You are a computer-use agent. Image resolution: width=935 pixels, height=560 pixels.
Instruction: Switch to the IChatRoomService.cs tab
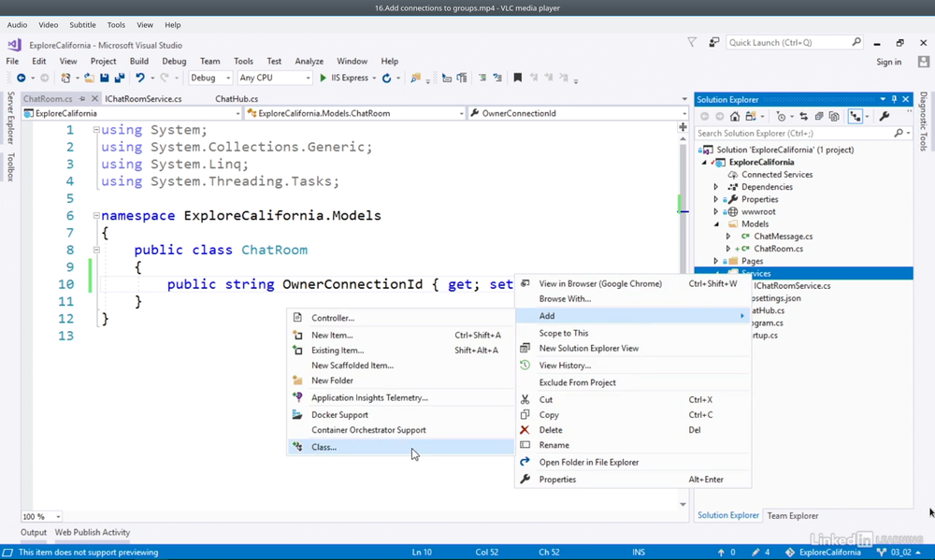144,99
